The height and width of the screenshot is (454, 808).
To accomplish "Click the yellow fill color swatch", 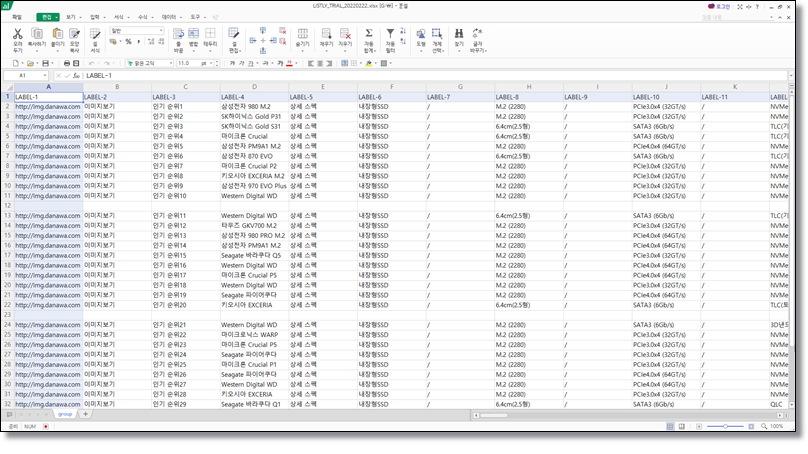I will coord(369,63).
